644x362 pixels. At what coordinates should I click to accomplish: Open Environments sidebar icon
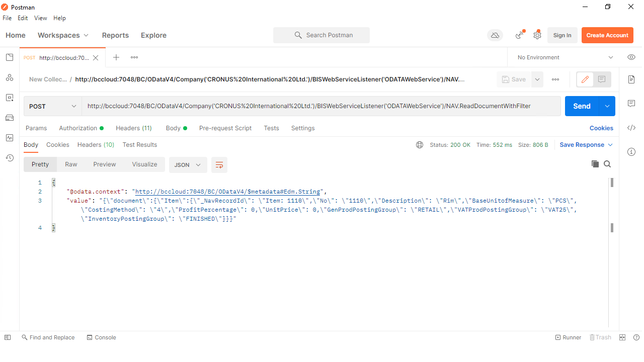point(10,98)
